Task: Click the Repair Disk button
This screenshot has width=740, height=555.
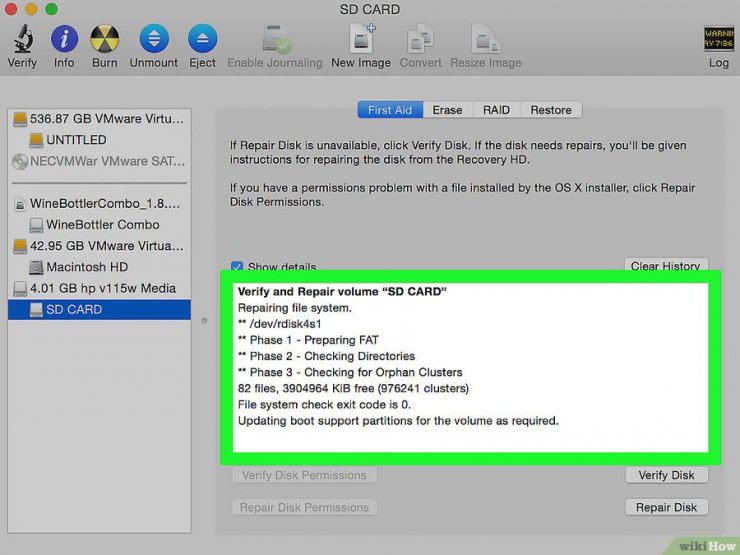Action: pos(666,507)
